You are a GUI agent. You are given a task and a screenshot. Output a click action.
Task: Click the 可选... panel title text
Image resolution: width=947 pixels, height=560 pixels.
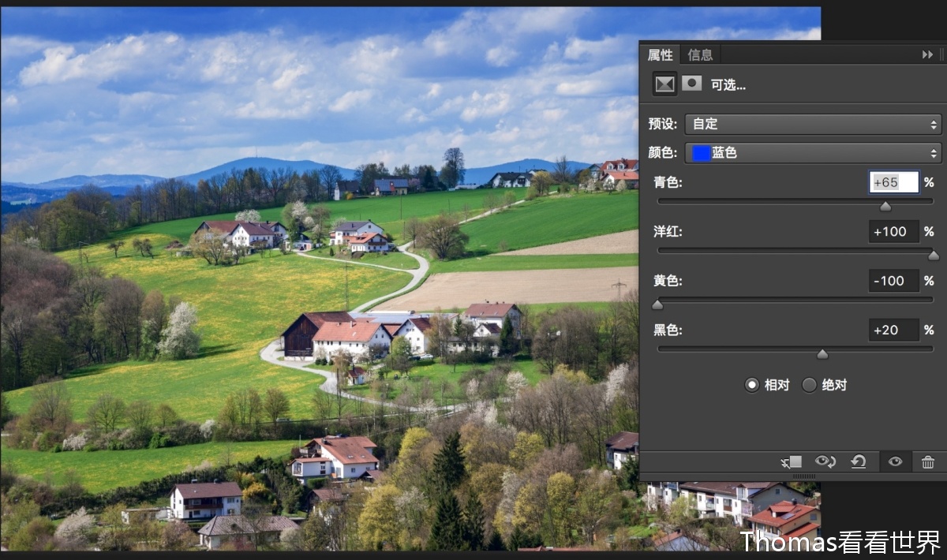click(728, 84)
